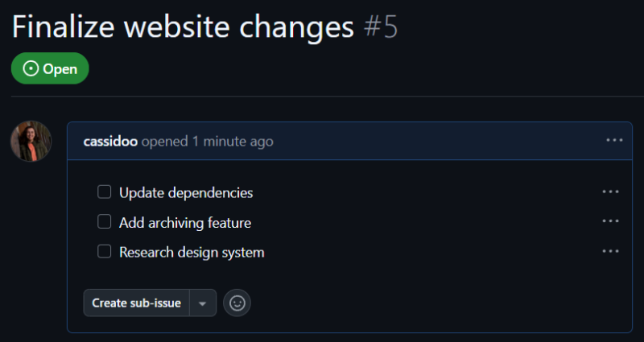This screenshot has width=644, height=342.
Task: Open options menu for Add archiving feature
Action: coord(610,222)
